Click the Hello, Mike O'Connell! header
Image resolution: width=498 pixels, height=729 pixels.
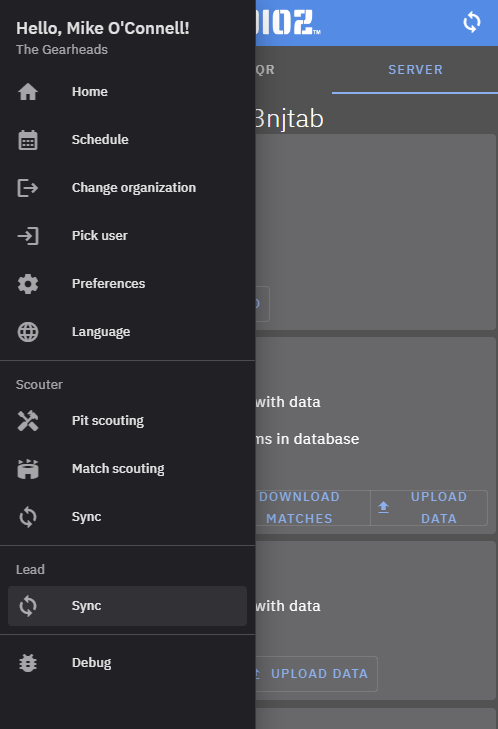coord(103,28)
